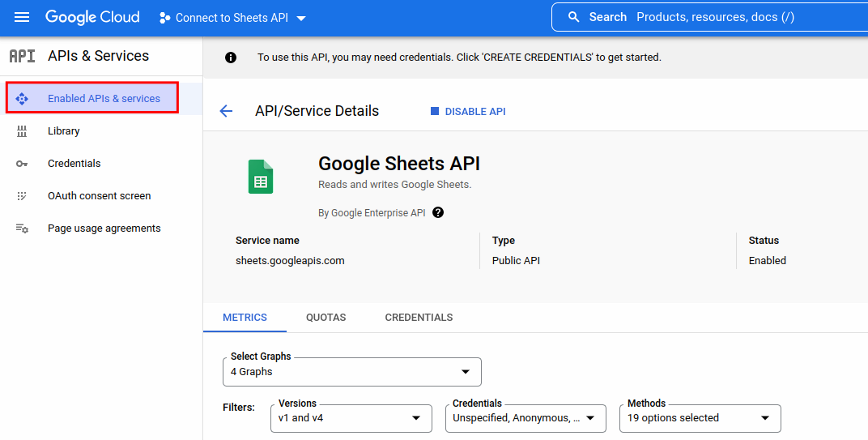Click the Enabled status value
Image resolution: width=868 pixels, height=440 pixels.
pyautogui.click(x=768, y=260)
